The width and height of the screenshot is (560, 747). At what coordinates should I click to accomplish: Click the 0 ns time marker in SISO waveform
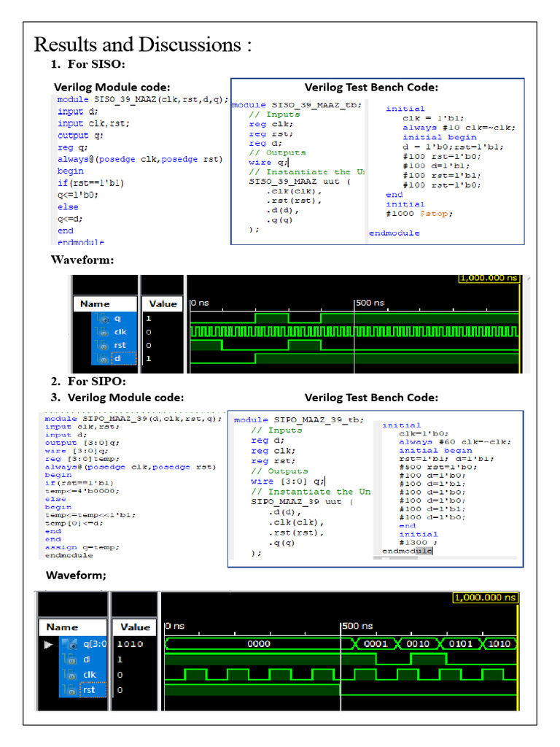[x=200, y=303]
